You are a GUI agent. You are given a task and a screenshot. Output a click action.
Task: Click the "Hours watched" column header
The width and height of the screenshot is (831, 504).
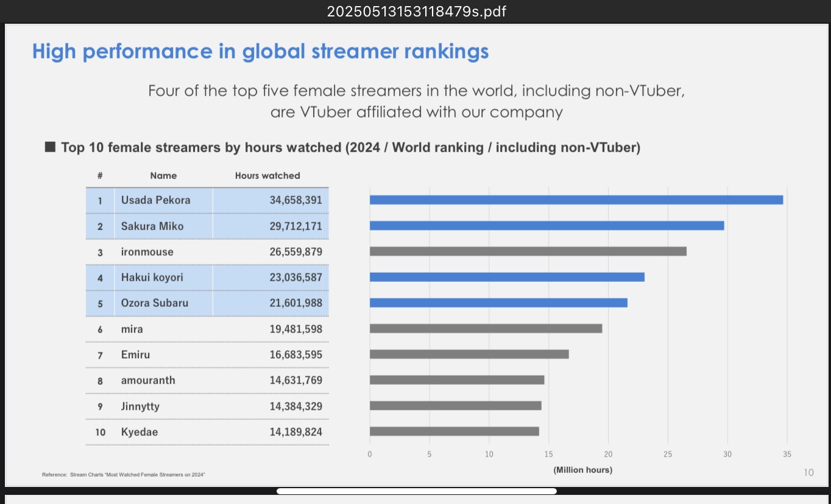pyautogui.click(x=267, y=175)
